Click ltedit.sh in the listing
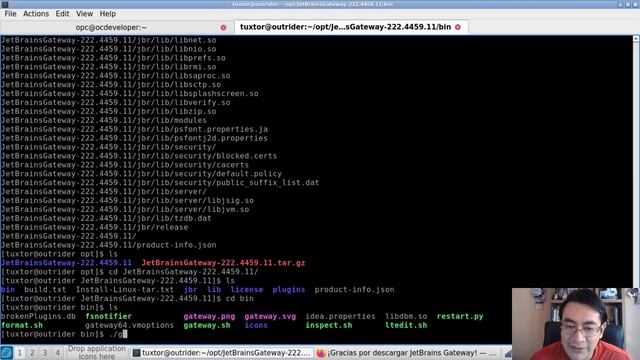 406,325
